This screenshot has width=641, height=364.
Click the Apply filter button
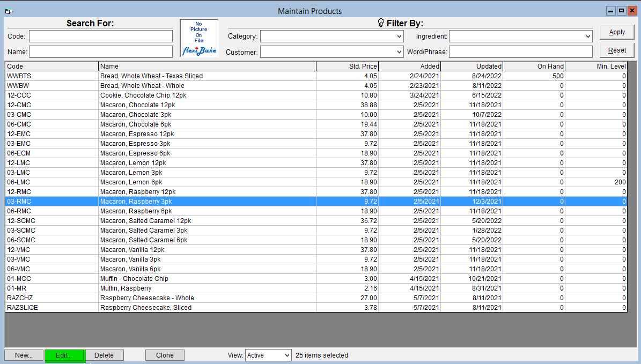[x=617, y=32]
